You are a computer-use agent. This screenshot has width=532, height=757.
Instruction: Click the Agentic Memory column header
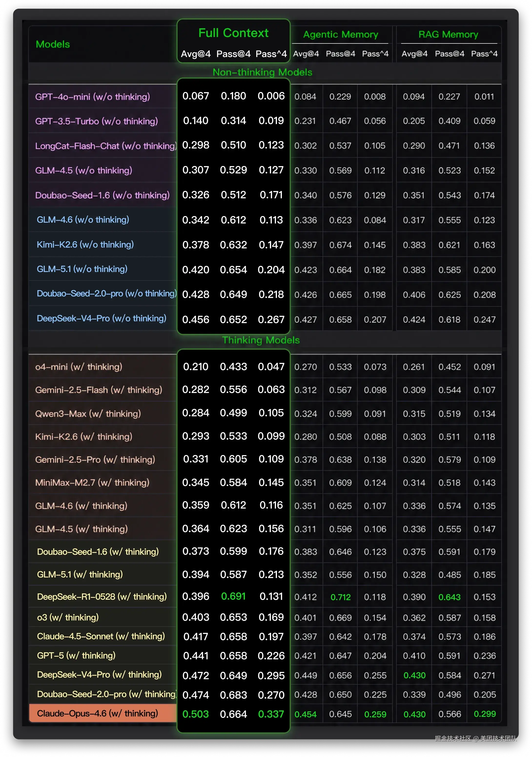[341, 34]
